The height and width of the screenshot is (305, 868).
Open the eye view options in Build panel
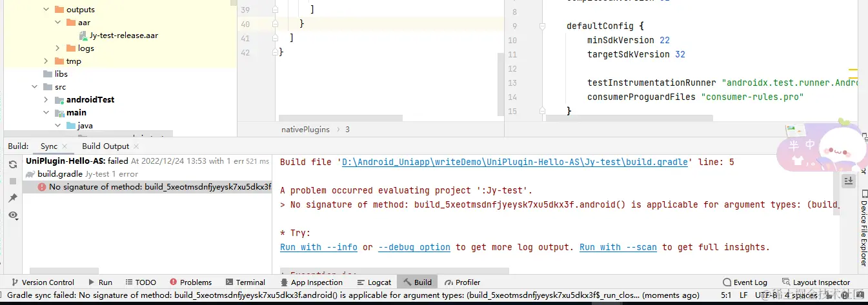12,215
